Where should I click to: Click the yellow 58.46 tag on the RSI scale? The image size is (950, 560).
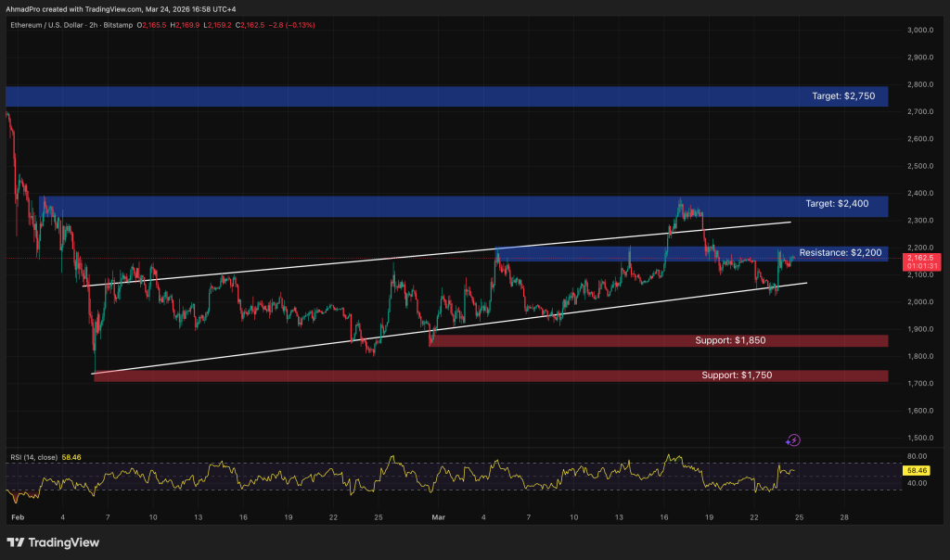[x=917, y=470]
